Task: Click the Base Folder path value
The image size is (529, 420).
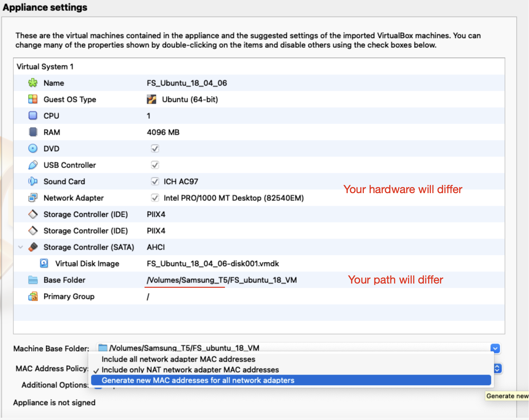Action: (x=222, y=280)
